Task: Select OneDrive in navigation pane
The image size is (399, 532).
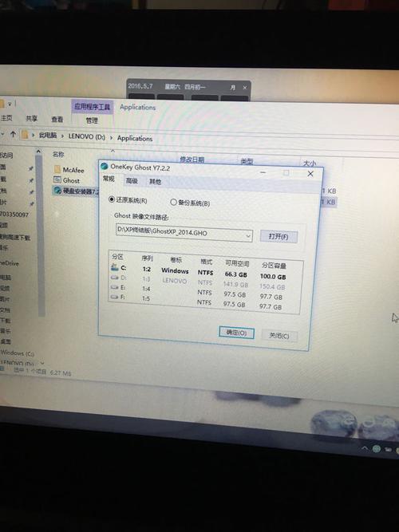Action: pyautogui.click(x=9, y=263)
